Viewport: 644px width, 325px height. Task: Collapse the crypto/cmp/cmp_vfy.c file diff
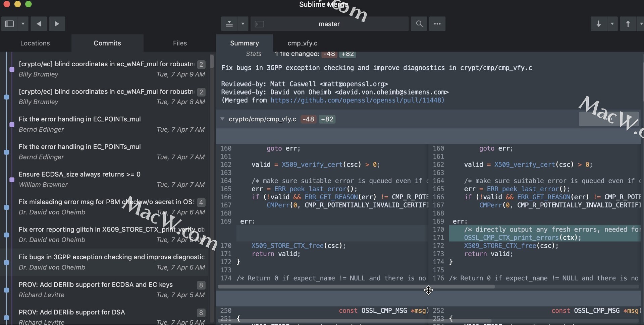pos(222,119)
